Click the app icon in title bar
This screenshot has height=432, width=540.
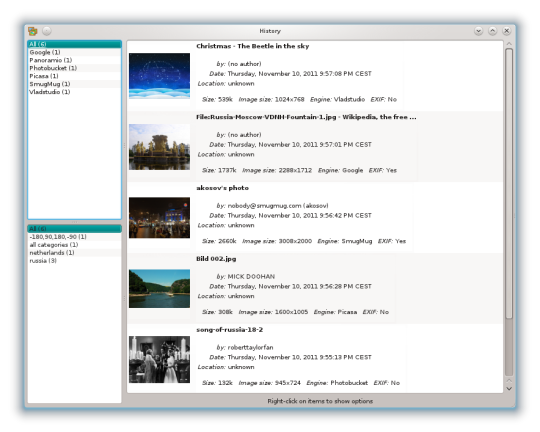(33, 31)
